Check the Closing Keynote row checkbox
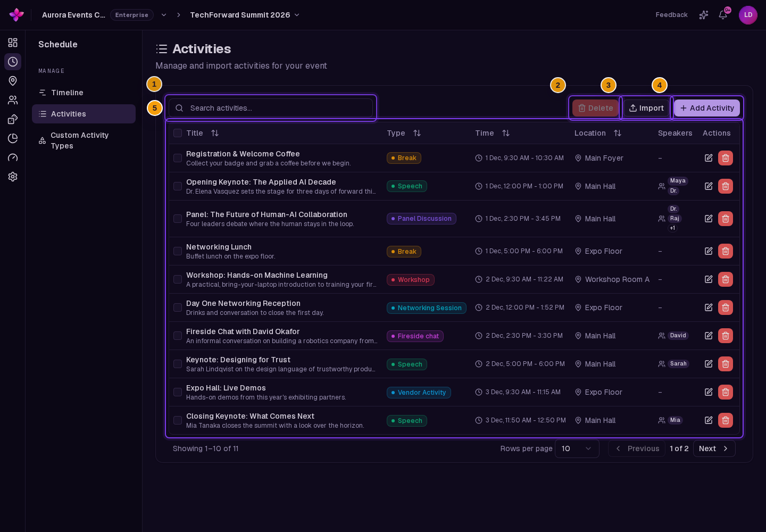The height and width of the screenshot is (532, 766). [178, 420]
